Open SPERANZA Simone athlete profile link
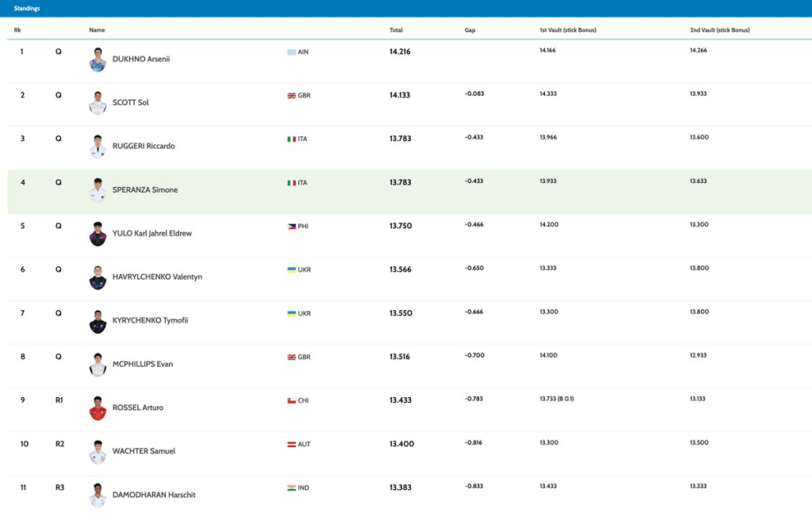Viewport: 812px width, 516px height. (x=145, y=189)
